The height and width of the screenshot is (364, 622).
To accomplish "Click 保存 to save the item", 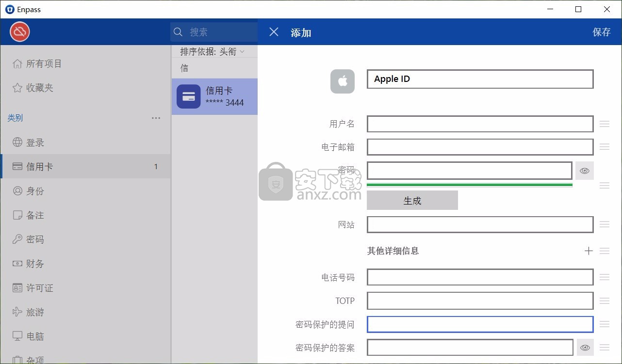I will pos(602,32).
